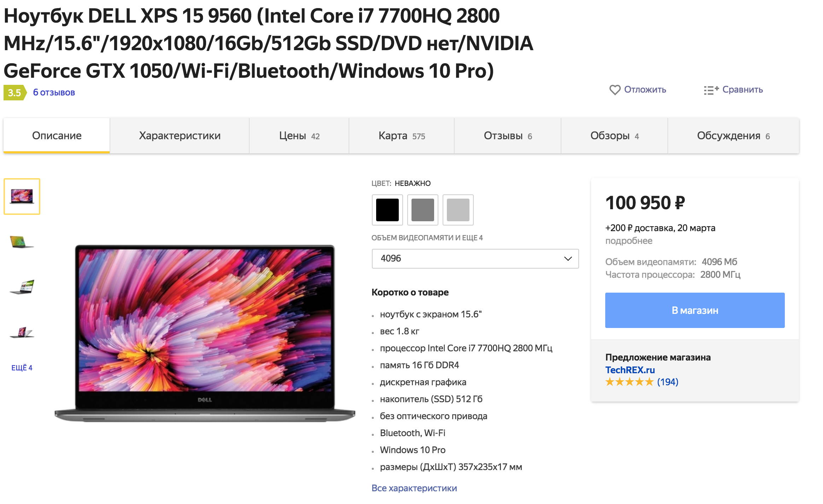Viewport: 823px width, 504px height.
Task: Open the Обзоры 4 tab
Action: tap(614, 136)
